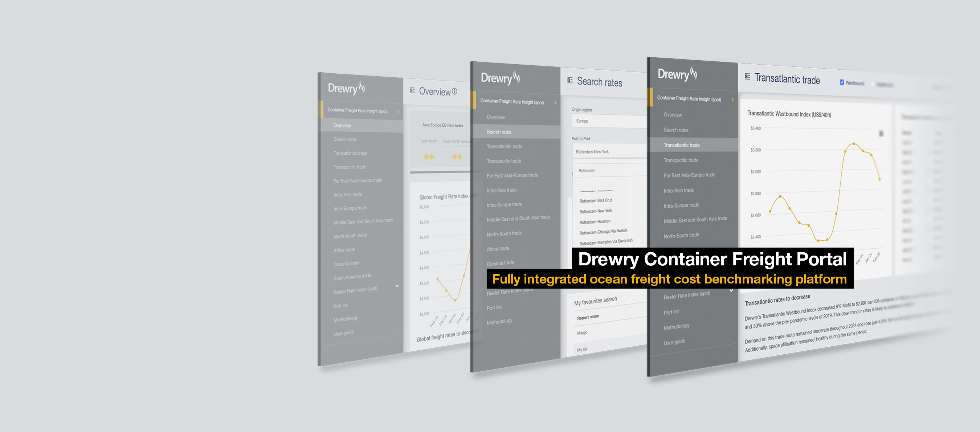Toggle the Westbound direction on Transatlantic trade

coord(841,84)
